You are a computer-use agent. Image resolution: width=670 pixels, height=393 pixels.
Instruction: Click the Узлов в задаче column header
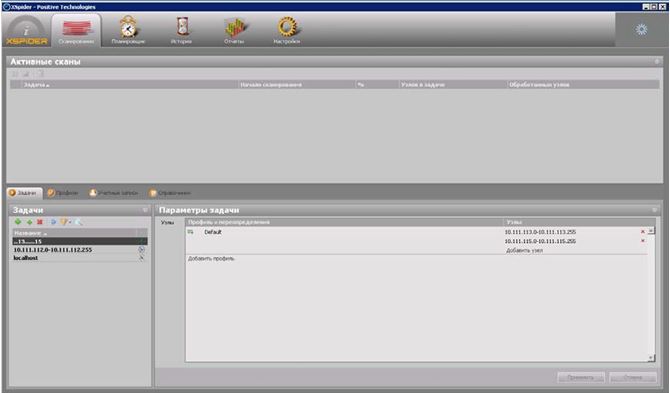coord(453,85)
